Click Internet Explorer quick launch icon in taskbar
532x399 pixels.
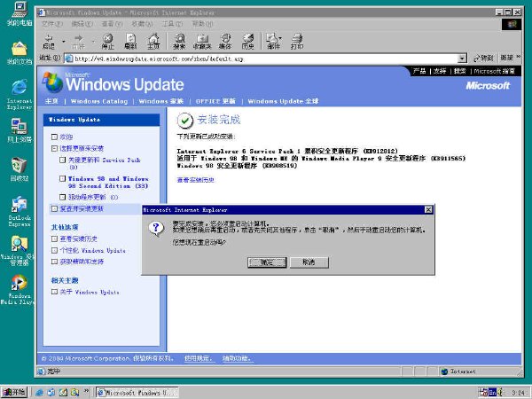(x=39, y=393)
